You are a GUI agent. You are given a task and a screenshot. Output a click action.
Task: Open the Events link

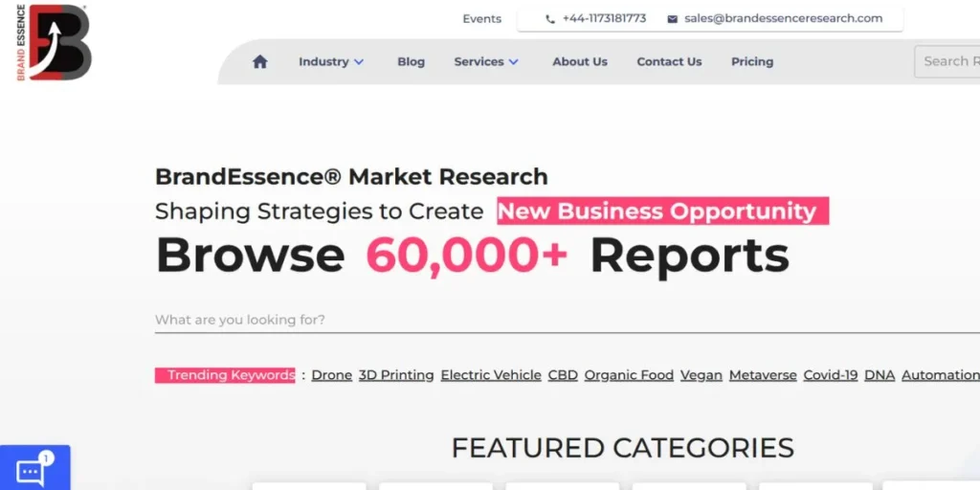coord(482,19)
